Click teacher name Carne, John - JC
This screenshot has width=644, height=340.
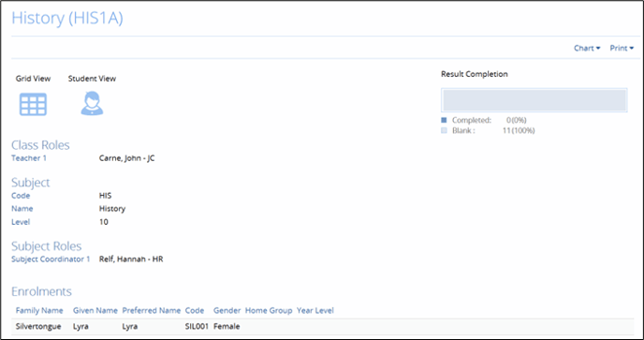click(127, 158)
